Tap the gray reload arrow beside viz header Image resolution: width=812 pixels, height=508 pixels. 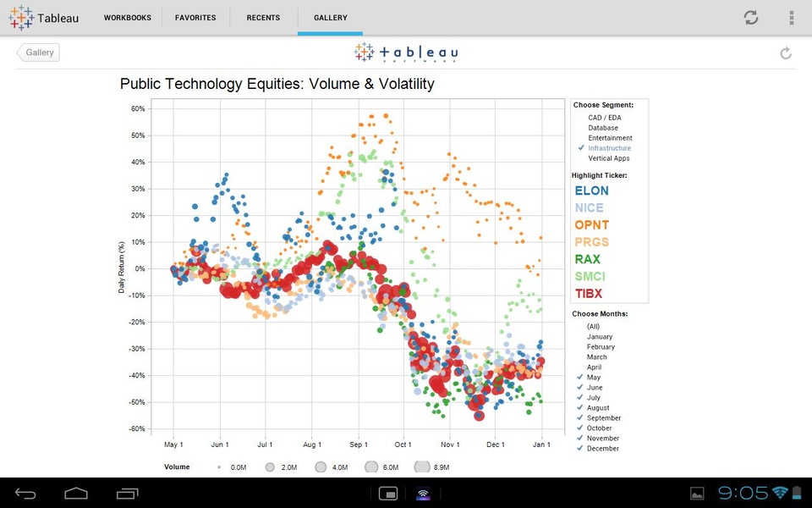786,52
